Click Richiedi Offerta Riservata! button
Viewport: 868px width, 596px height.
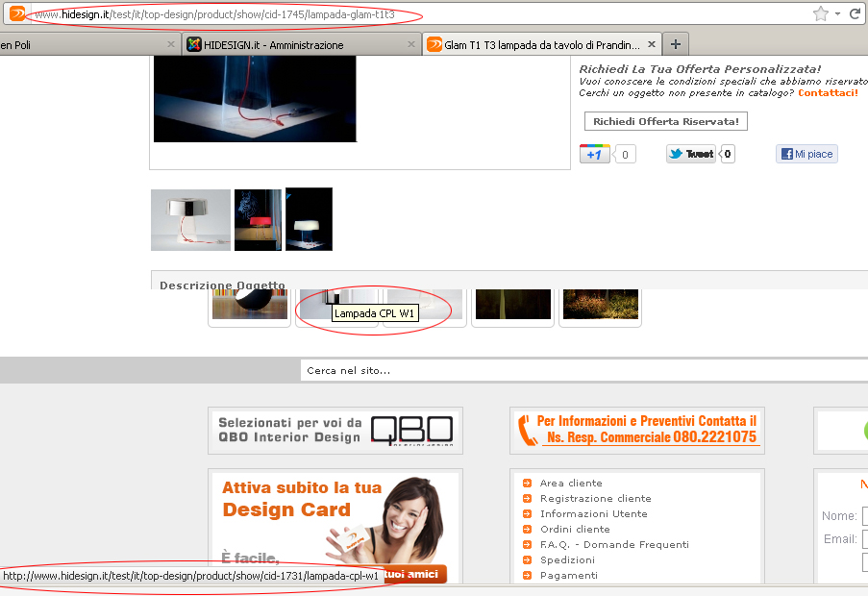[x=666, y=121]
